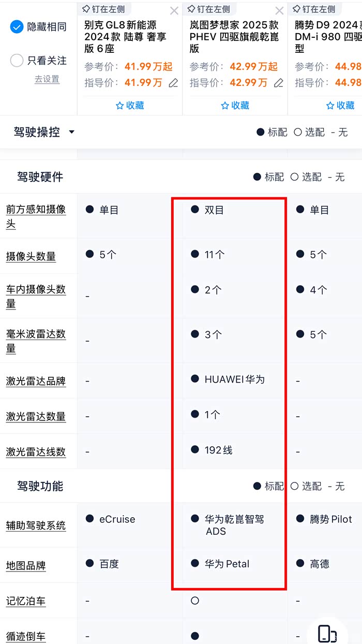Tap the floating phone icon
The width and height of the screenshot is (362, 644).
pyautogui.click(x=327, y=634)
